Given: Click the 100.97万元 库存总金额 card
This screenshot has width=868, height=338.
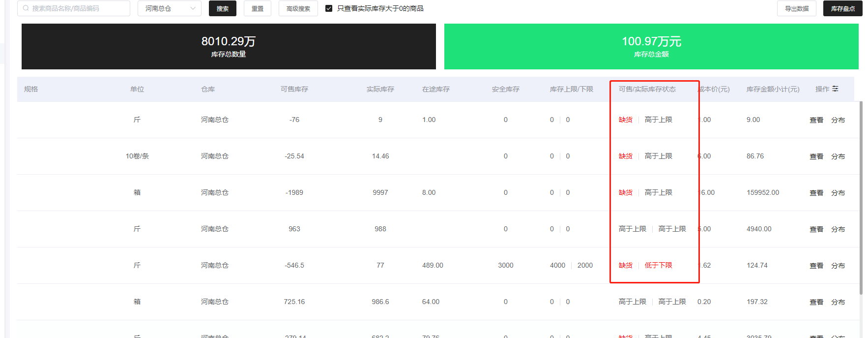Looking at the screenshot, I should click(651, 46).
